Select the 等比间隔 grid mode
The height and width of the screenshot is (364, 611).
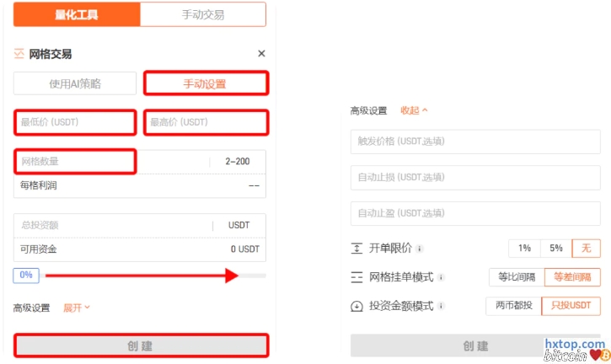pyautogui.click(x=516, y=277)
